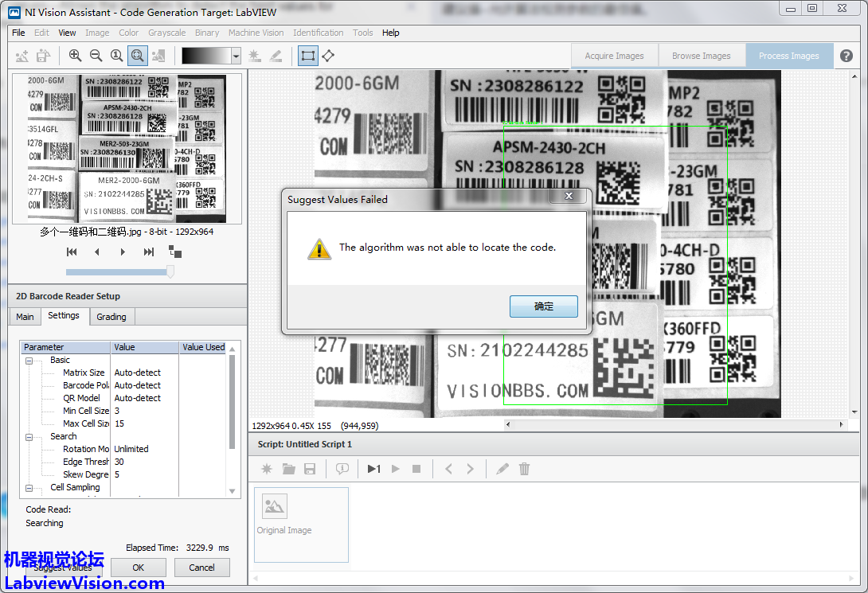Select the zoom 1:1 icon

(x=116, y=56)
